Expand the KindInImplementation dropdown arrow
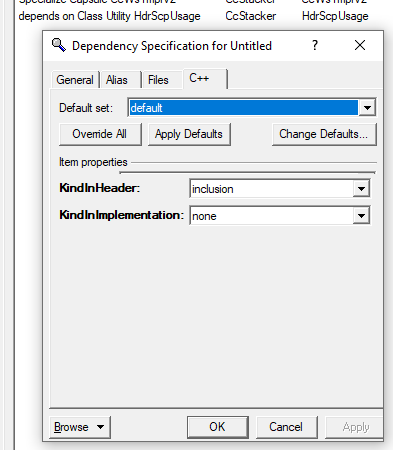 (x=361, y=216)
